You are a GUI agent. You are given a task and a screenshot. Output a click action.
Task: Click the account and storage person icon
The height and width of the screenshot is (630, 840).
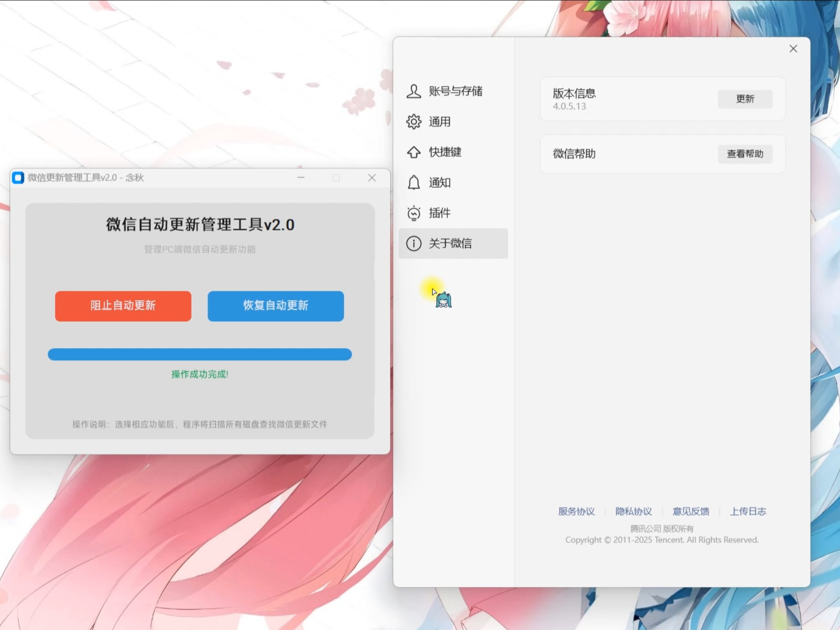coord(413,91)
